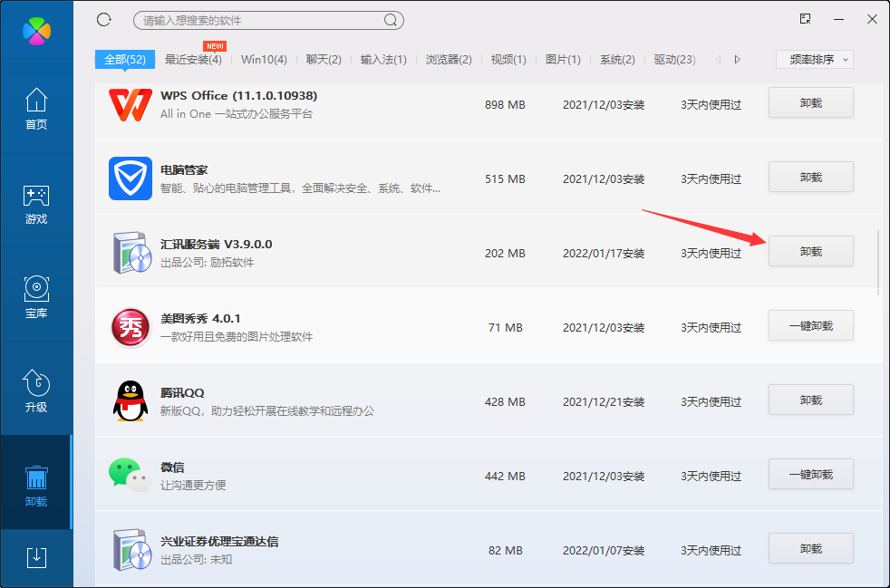Click the 汇讯服务端 installer icon
The width and height of the screenshot is (890, 588).
click(132, 253)
